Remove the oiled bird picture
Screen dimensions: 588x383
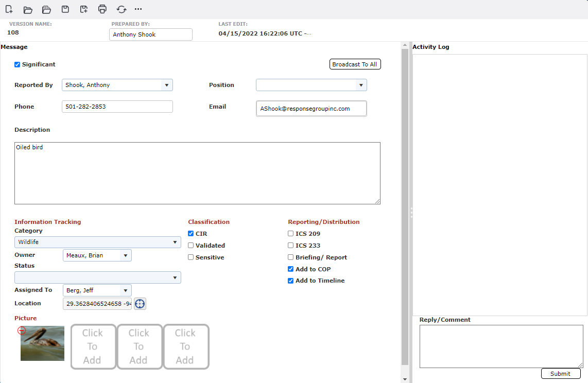[x=22, y=330]
